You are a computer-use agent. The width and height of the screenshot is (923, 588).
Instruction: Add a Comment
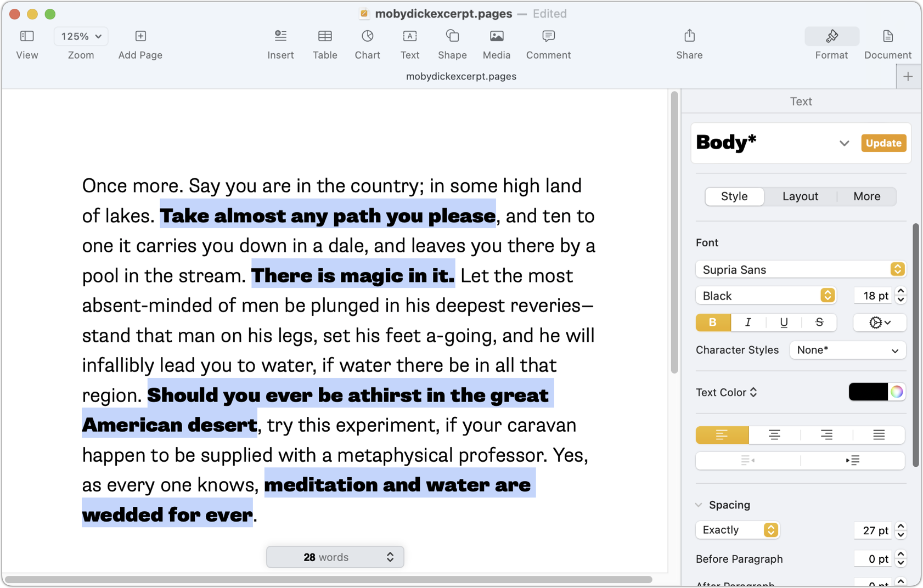(x=548, y=44)
